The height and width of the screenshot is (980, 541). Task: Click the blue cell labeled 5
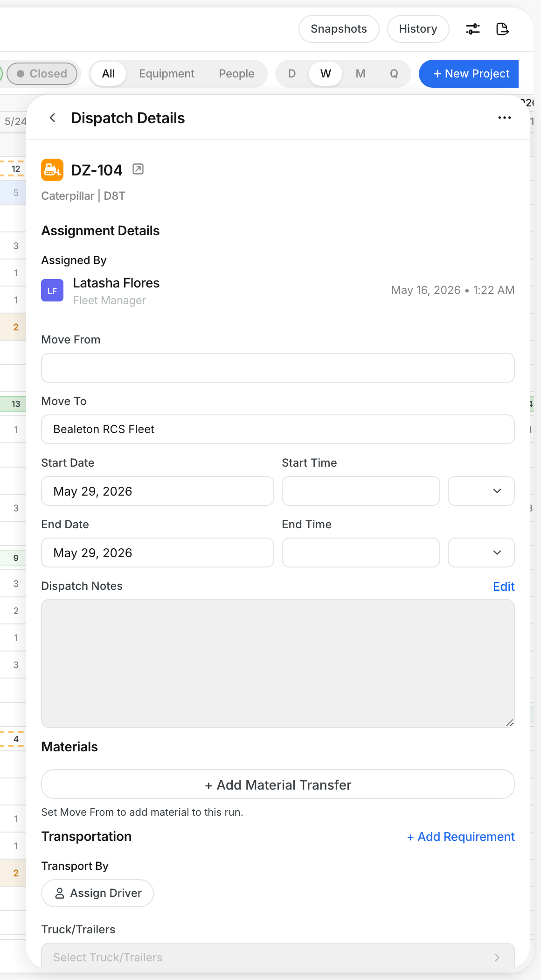13,193
